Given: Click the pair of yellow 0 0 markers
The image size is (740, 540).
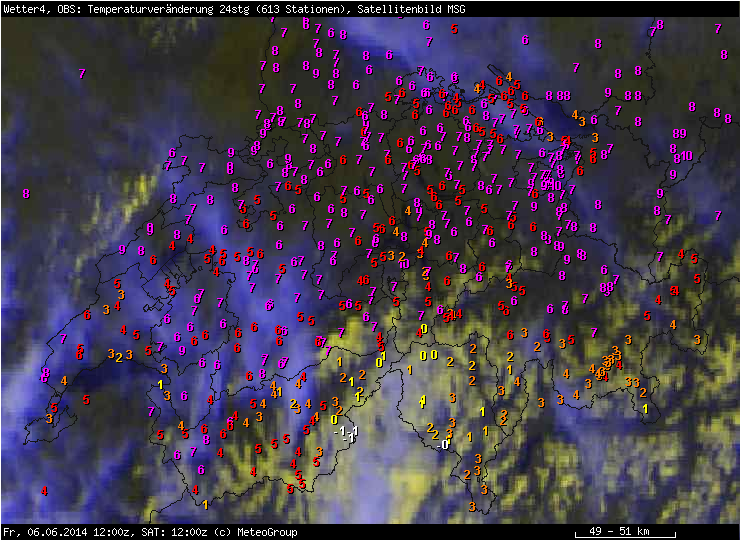Looking at the screenshot, I should pos(428,355).
